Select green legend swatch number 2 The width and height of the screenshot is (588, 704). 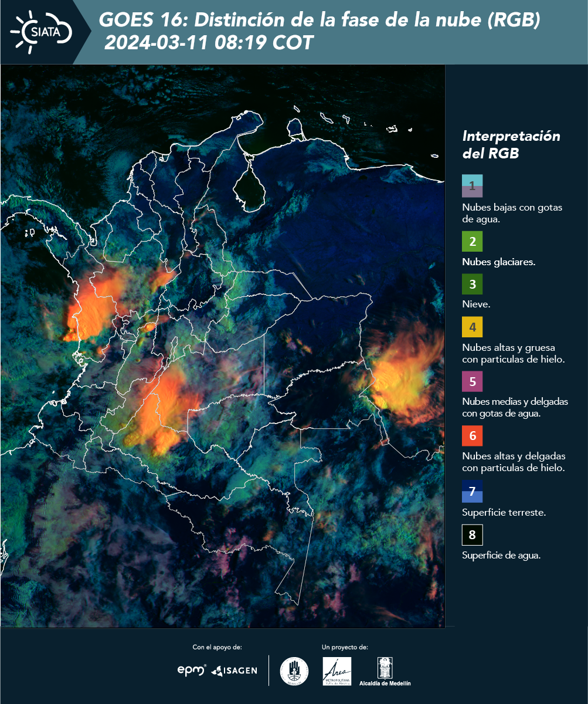472,242
